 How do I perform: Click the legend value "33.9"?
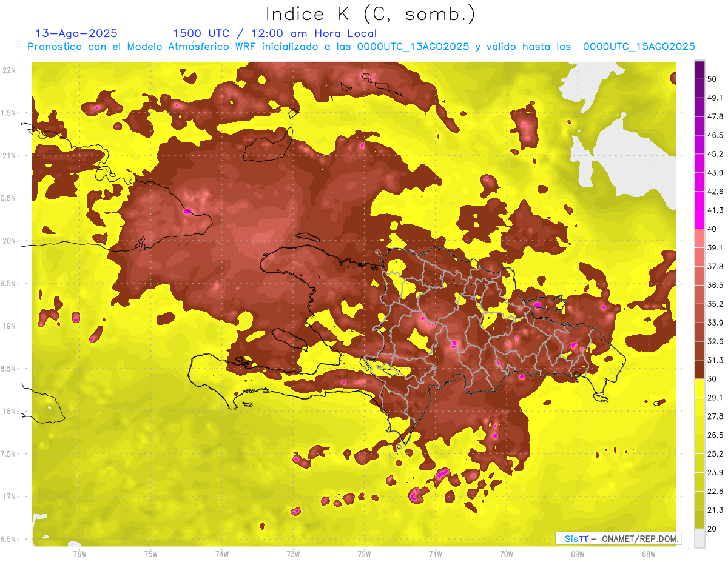pyautogui.click(x=715, y=323)
